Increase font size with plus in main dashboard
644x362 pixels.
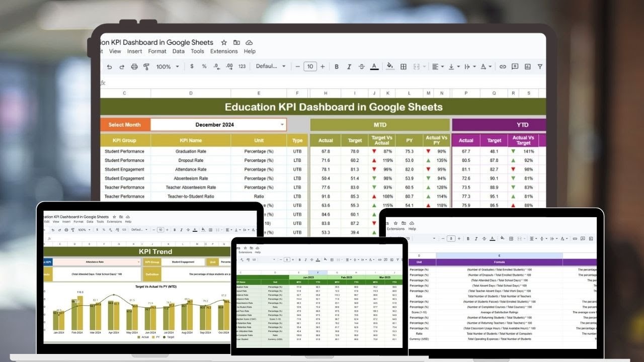click(x=323, y=66)
